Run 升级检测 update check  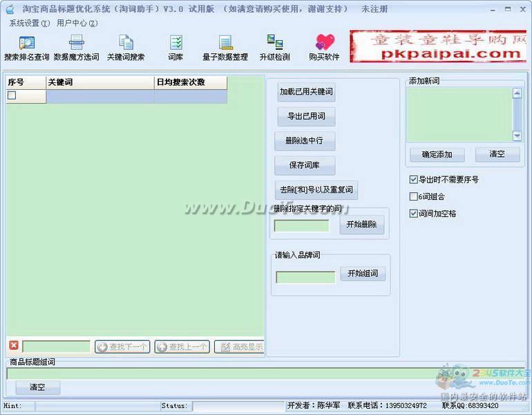[274, 47]
